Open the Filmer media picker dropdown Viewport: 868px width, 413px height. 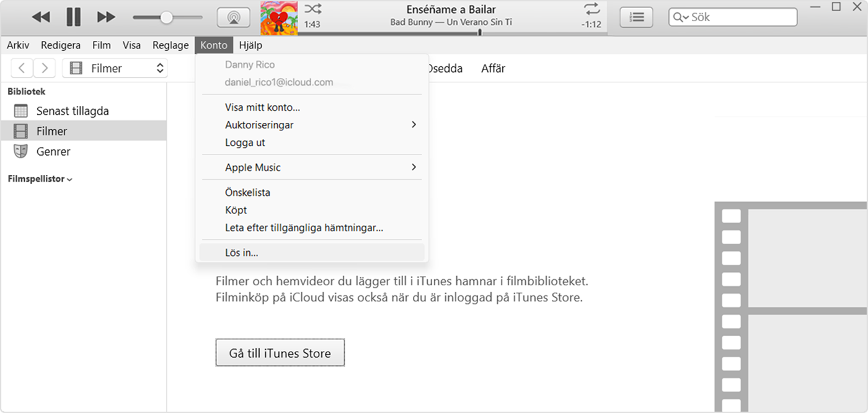(115, 68)
